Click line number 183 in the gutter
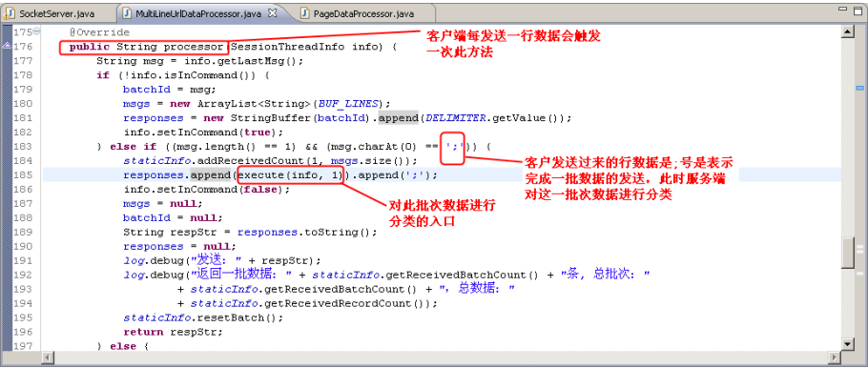Viewport: 868px width, 368px height. [23, 147]
